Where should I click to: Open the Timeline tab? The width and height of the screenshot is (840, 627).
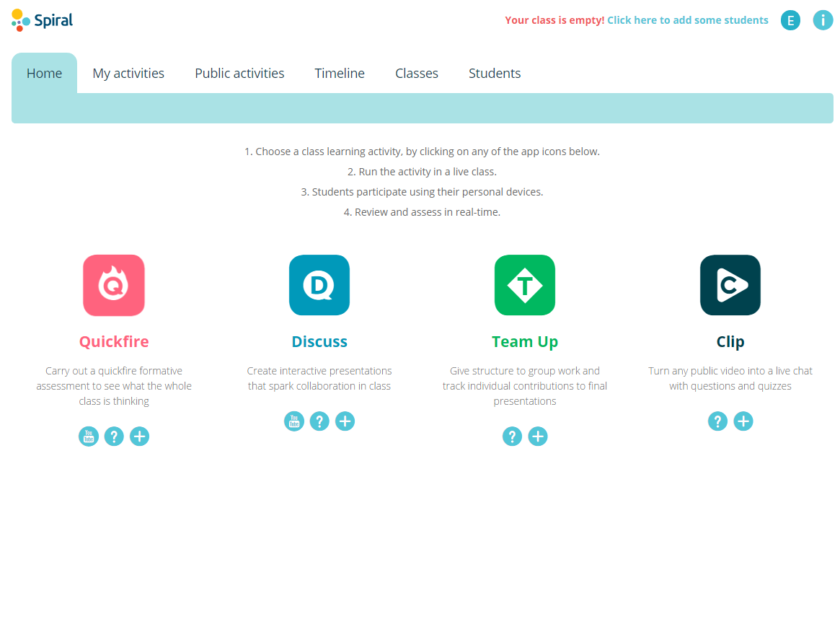[340, 74]
